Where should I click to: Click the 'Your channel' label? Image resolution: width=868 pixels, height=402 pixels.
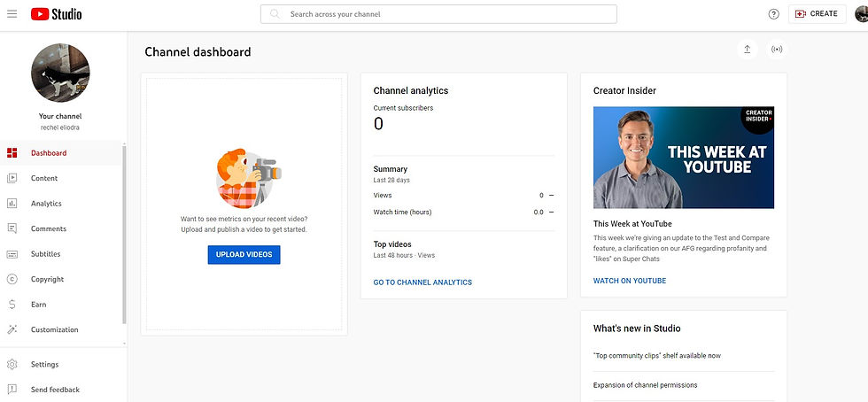[x=60, y=116]
